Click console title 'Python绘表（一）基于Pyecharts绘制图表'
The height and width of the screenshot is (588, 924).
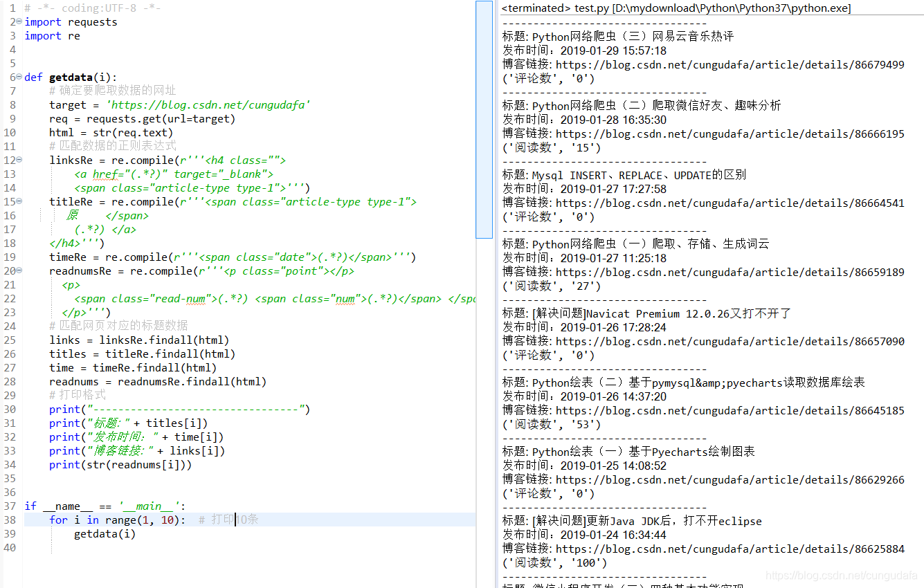click(x=643, y=452)
